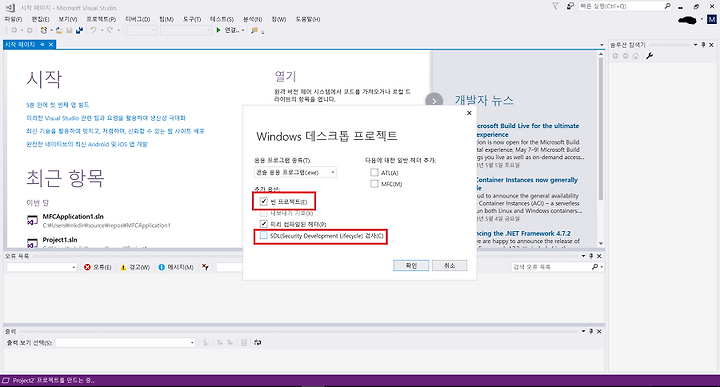720x387 pixels.
Task: Open the 출력 보기 선택 dropdown
Action: point(126,342)
